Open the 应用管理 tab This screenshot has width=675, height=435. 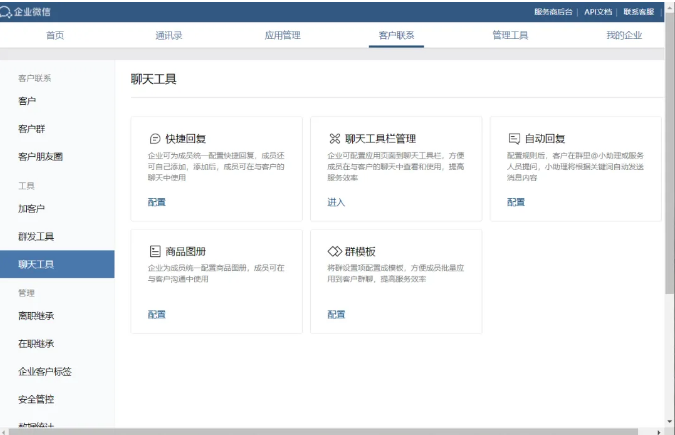tap(282, 35)
